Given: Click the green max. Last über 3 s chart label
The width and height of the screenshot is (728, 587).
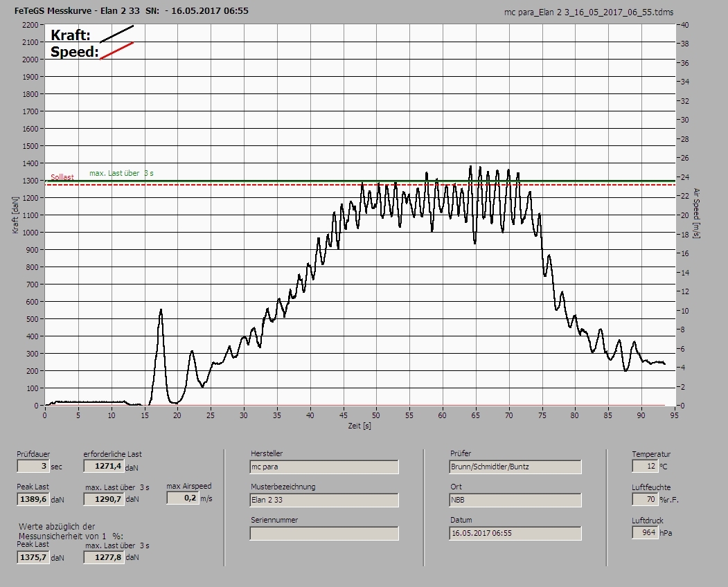Looking at the screenshot, I should click(122, 173).
